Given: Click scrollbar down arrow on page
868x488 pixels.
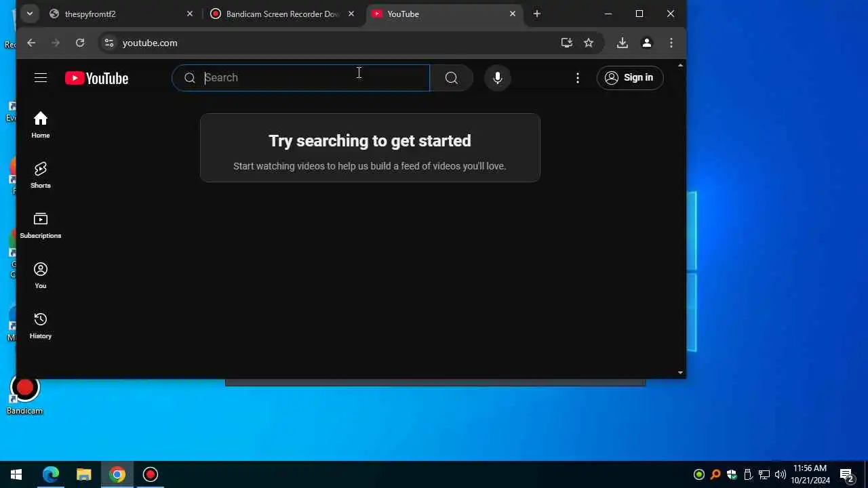Looking at the screenshot, I should click(x=680, y=373).
